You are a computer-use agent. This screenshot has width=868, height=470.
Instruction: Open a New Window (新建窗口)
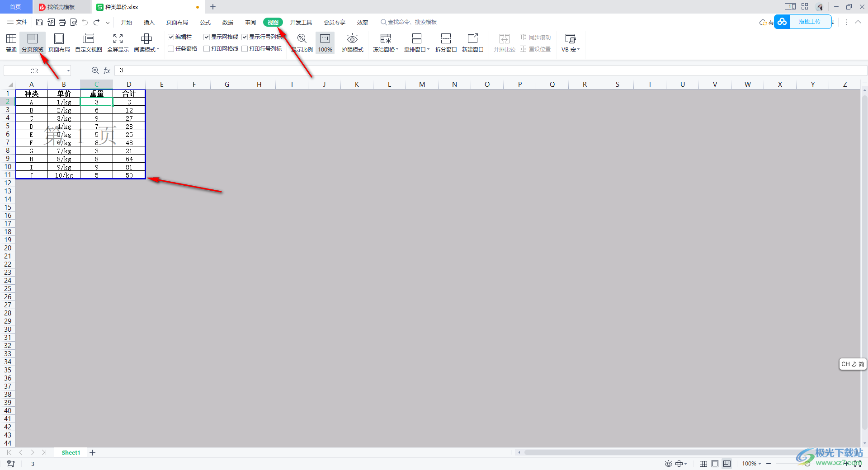[472, 43]
